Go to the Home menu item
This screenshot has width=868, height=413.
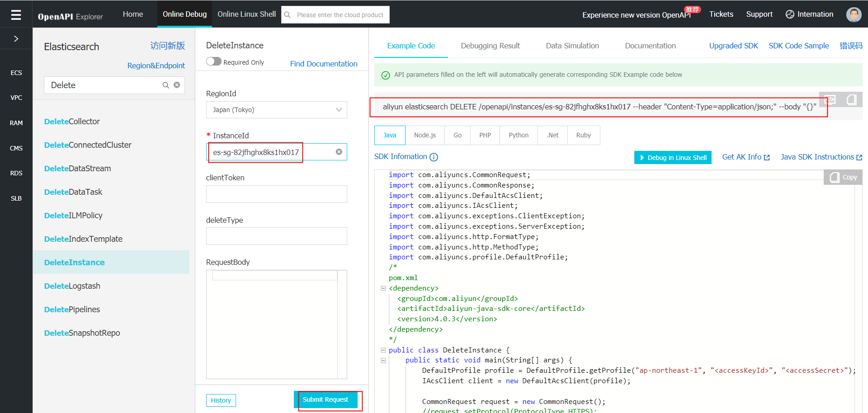[133, 14]
